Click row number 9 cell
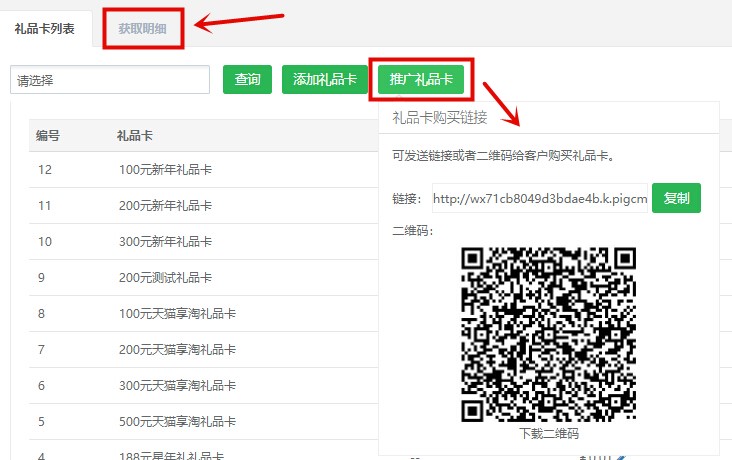Viewport: 732px width, 460px height. click(42, 277)
